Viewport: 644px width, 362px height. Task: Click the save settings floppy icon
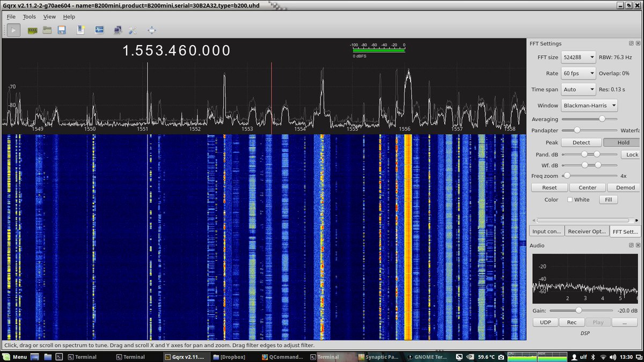pos(62,30)
